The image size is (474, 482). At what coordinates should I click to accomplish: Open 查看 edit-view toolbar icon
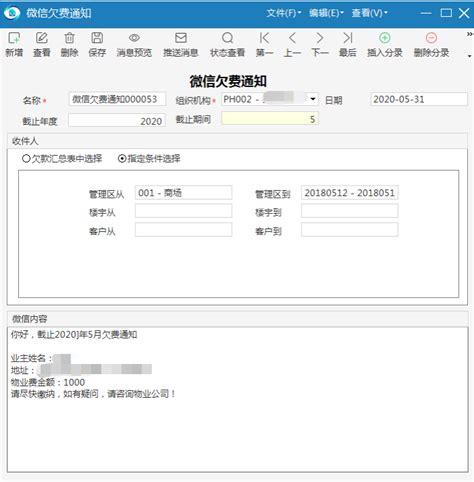(42, 38)
